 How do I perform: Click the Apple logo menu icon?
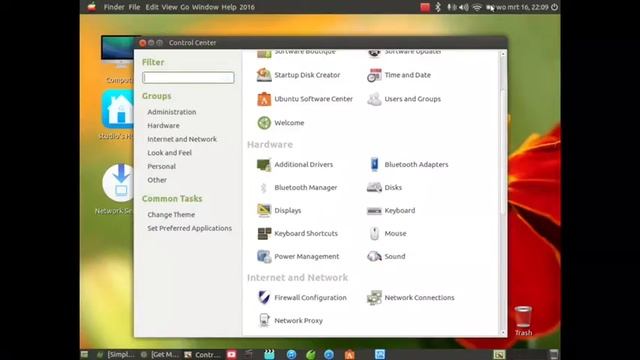coord(92,7)
